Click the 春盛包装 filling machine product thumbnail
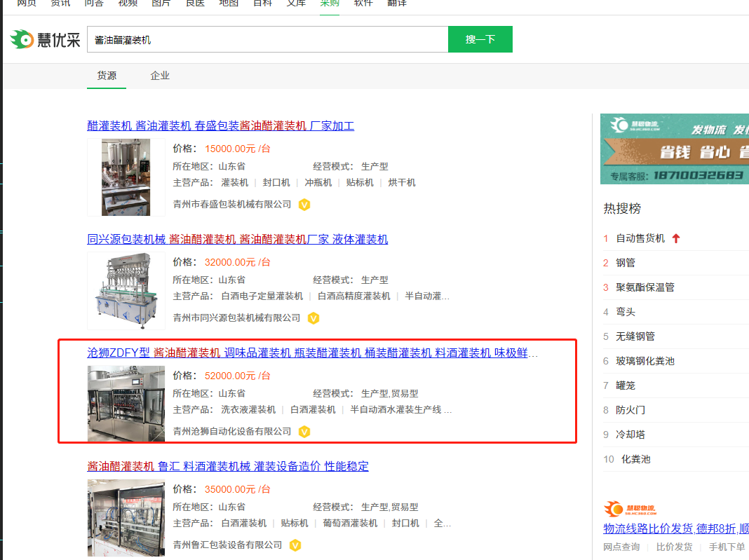The height and width of the screenshot is (560, 749). tap(126, 177)
